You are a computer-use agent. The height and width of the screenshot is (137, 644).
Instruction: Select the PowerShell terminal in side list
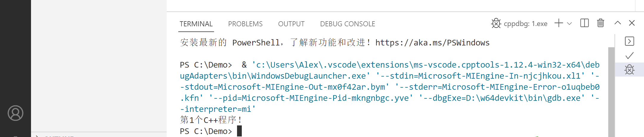coord(629,41)
